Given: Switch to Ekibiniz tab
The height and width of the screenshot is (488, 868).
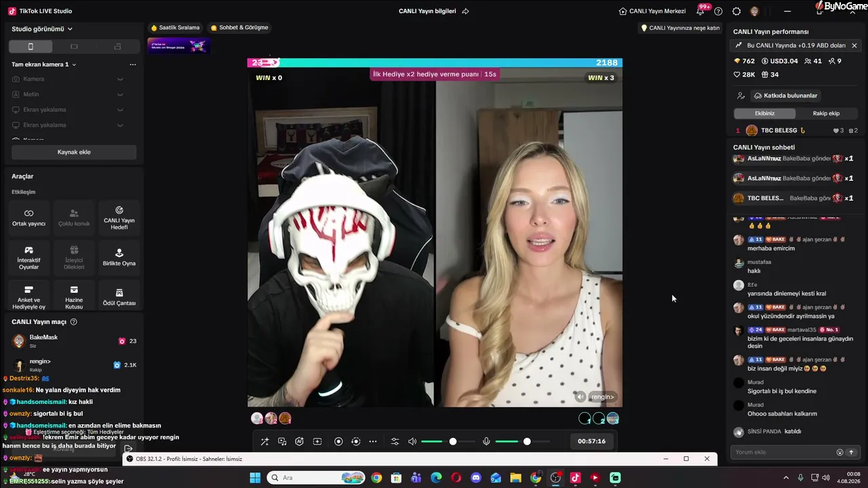Looking at the screenshot, I should (765, 113).
